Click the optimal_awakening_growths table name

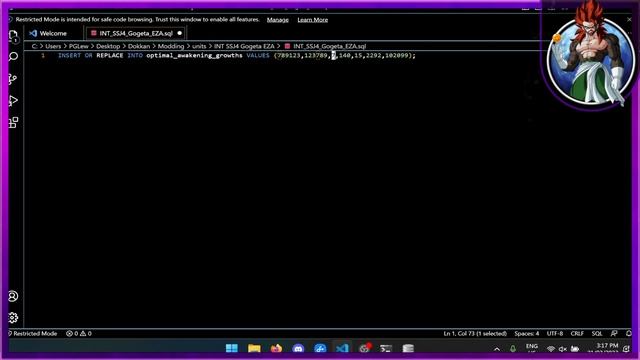tap(194, 56)
